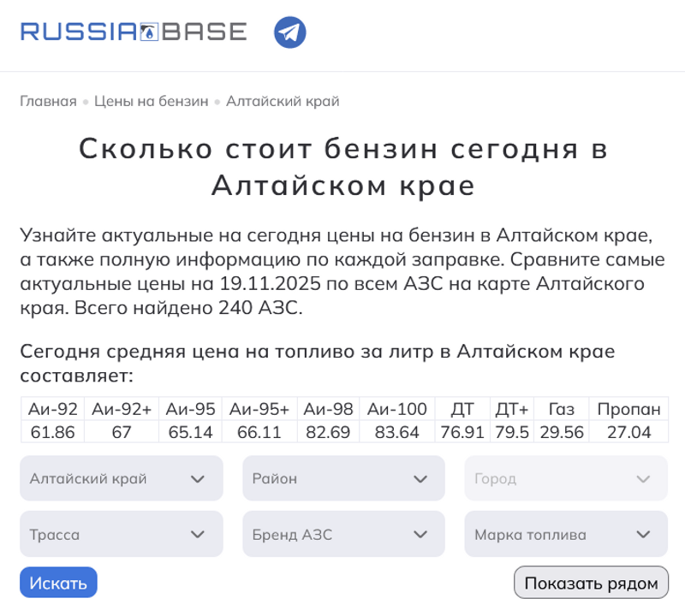
Task: Click the Газ column header
Action: click(x=563, y=409)
